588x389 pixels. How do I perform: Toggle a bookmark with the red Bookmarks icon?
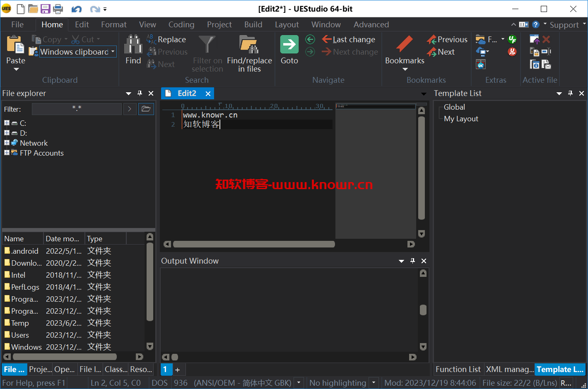405,44
